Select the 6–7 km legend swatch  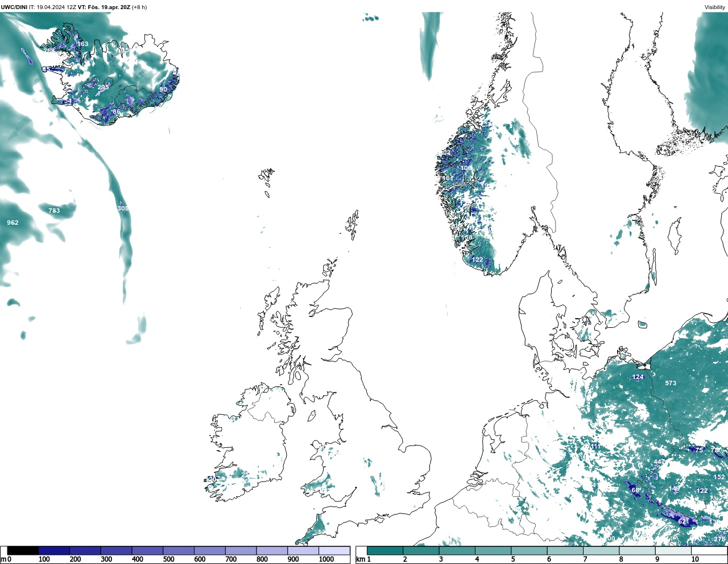click(x=565, y=551)
